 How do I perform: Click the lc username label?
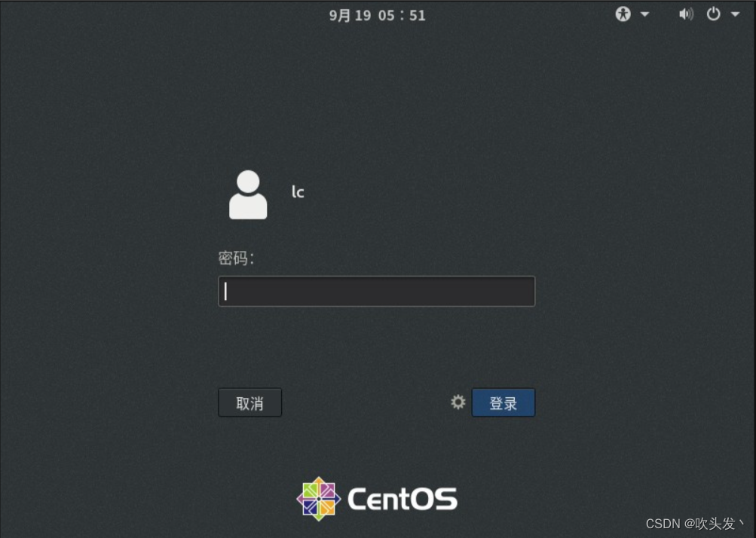298,192
